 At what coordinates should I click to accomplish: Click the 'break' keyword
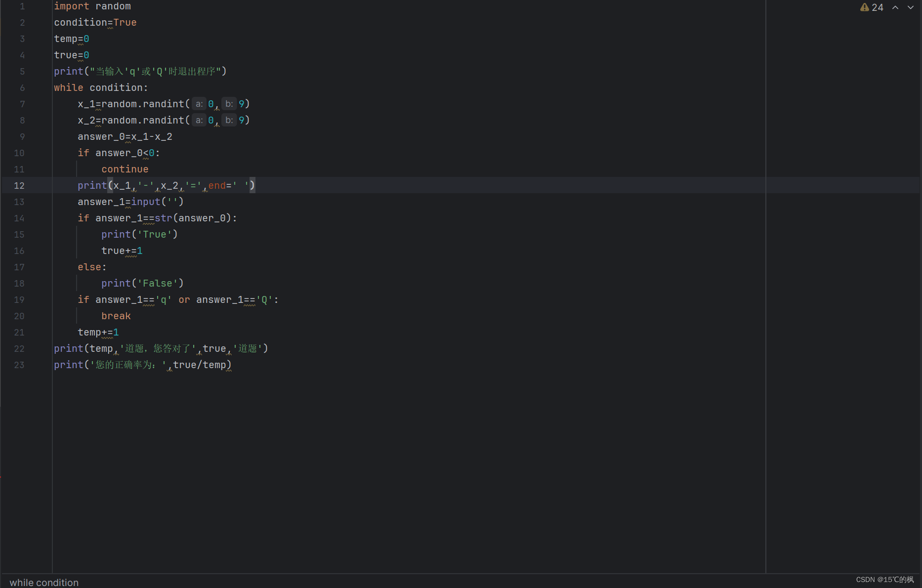coord(116,316)
